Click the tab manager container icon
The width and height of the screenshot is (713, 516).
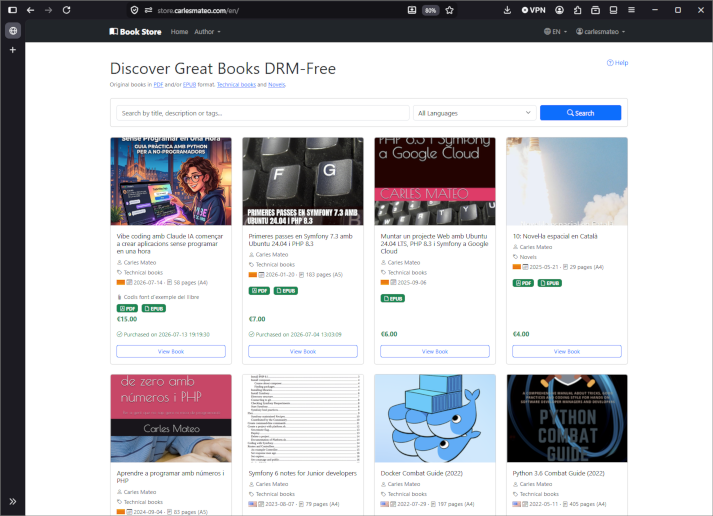[595, 10]
